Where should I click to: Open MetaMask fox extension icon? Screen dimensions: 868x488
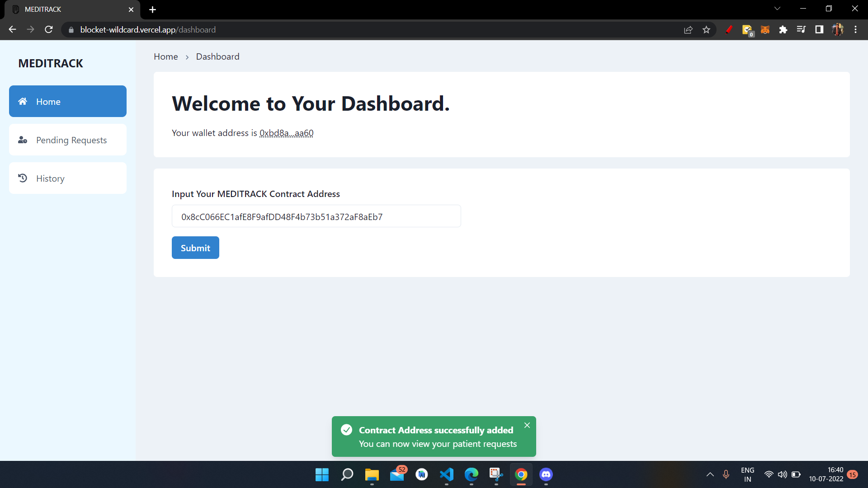[x=765, y=30]
